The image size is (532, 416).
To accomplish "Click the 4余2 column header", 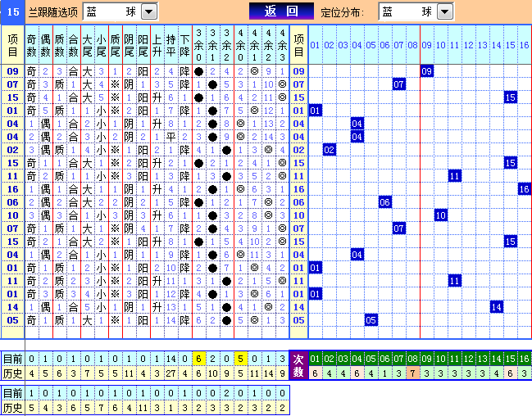I will (268, 45).
